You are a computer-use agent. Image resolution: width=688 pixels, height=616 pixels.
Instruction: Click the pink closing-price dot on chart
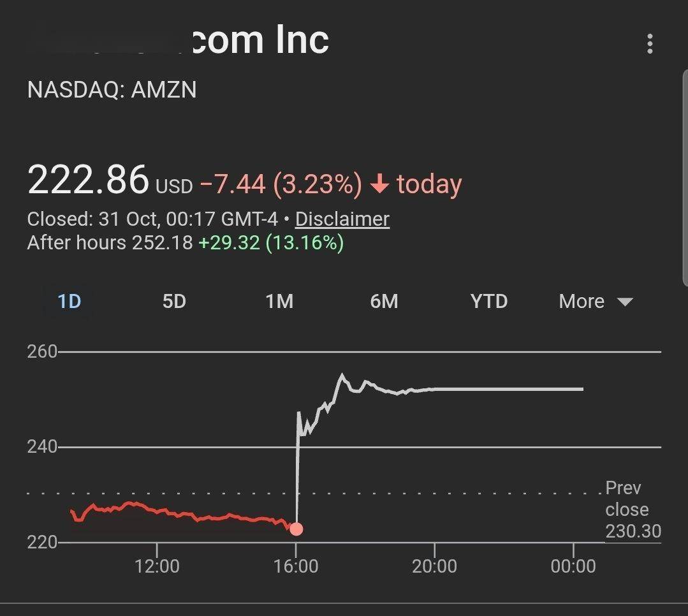pos(296,529)
